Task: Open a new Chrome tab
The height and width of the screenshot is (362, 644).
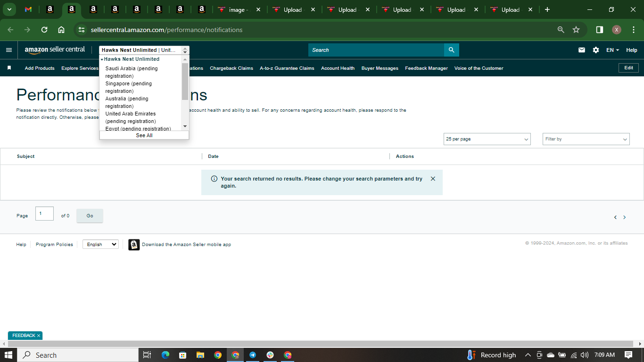Action: coord(547,9)
